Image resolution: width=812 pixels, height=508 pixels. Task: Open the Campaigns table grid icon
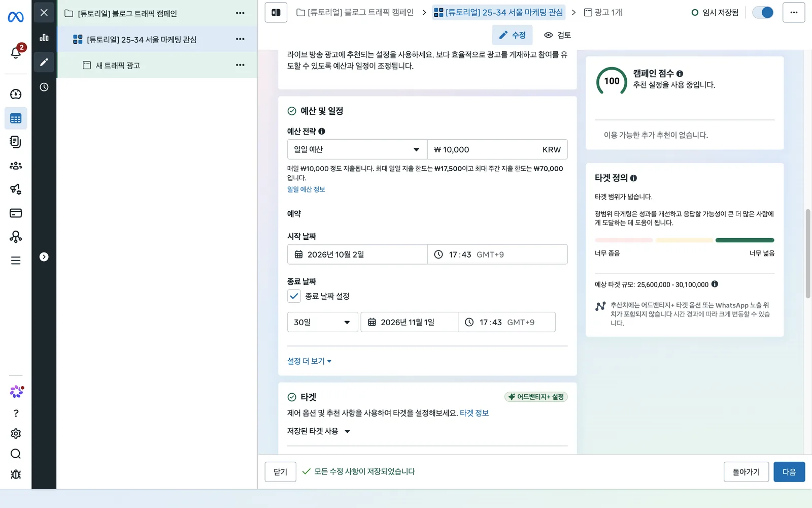point(16,118)
